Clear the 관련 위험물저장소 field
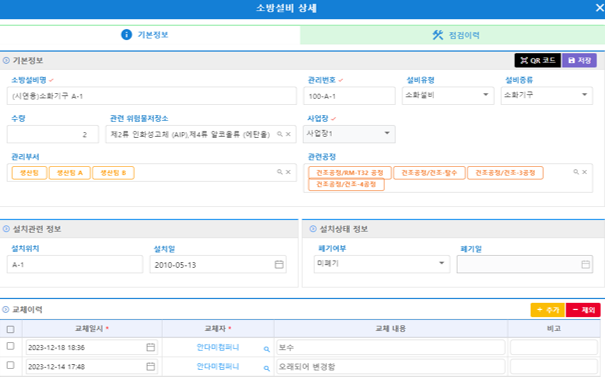Image resolution: width=605 pixels, height=378 pixels. click(288, 134)
